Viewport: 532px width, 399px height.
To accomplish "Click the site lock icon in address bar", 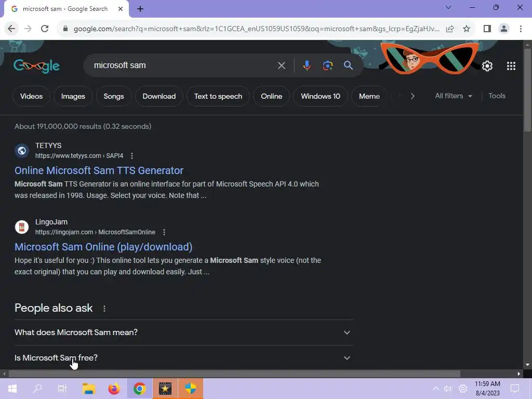I will [65, 29].
